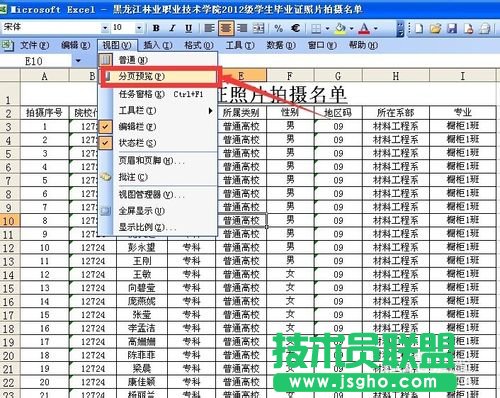The height and width of the screenshot is (398, 500).
Task: Click the Name Box showing E10
Action: pyautogui.click(x=36, y=61)
